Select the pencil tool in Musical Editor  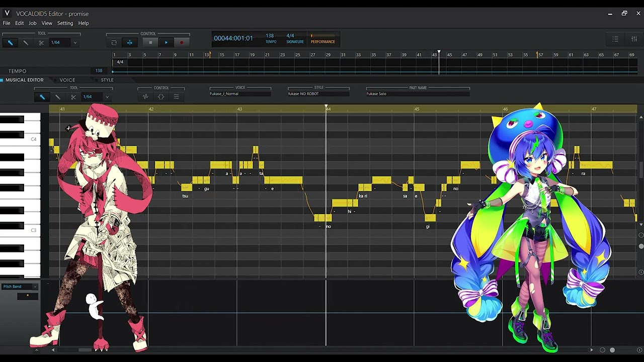(x=58, y=97)
